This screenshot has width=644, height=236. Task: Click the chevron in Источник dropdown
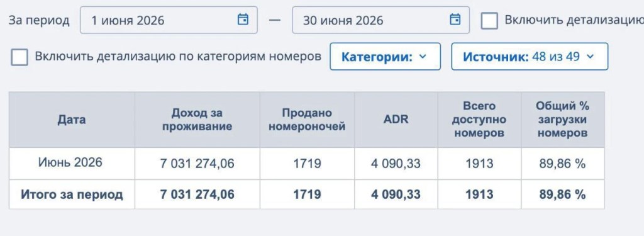pyautogui.click(x=590, y=57)
